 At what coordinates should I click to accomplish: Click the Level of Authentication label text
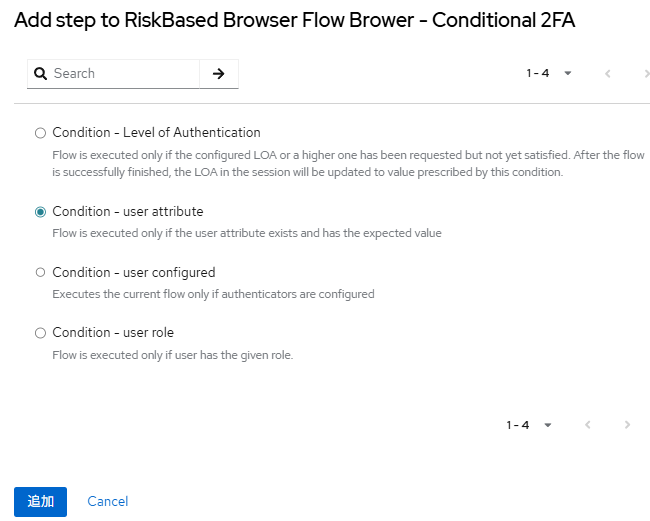coord(156,133)
